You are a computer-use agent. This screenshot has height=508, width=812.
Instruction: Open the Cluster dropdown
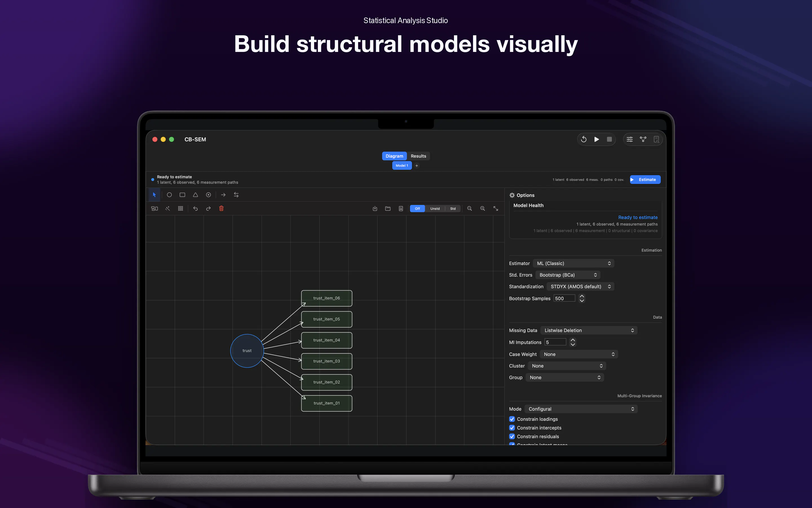tap(567, 366)
